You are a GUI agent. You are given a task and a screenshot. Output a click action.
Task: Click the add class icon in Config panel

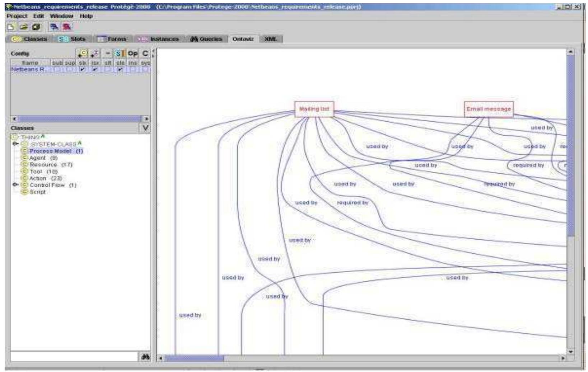[83, 53]
